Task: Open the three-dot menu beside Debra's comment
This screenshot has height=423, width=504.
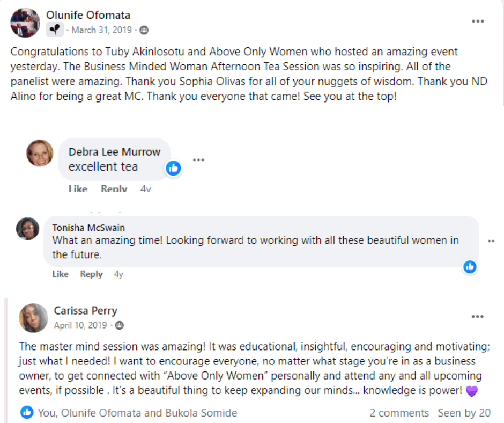Action: coord(199,159)
